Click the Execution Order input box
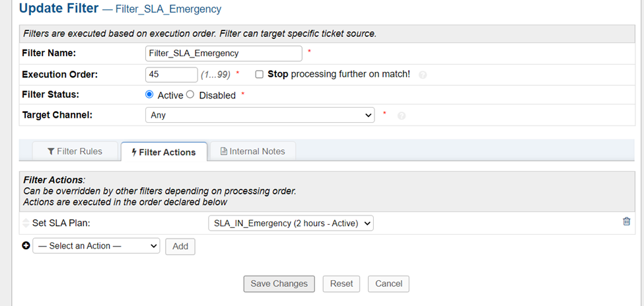Image resolution: width=644 pixels, height=306 pixels. 171,75
